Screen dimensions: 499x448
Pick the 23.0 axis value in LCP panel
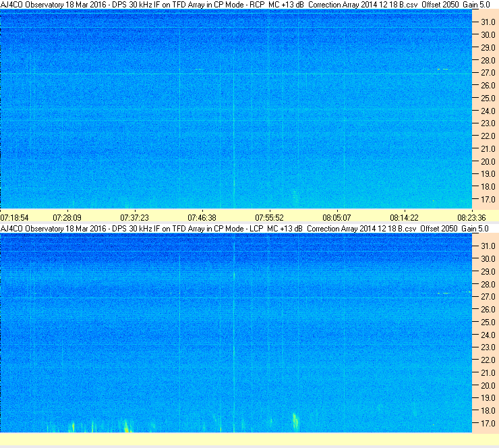coord(488,347)
